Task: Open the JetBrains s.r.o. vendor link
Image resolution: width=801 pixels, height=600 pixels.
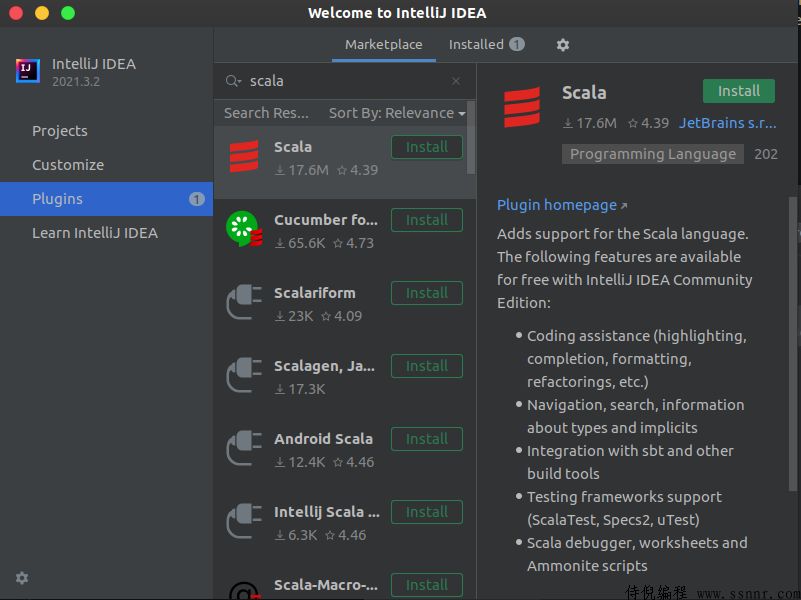Action: click(727, 123)
